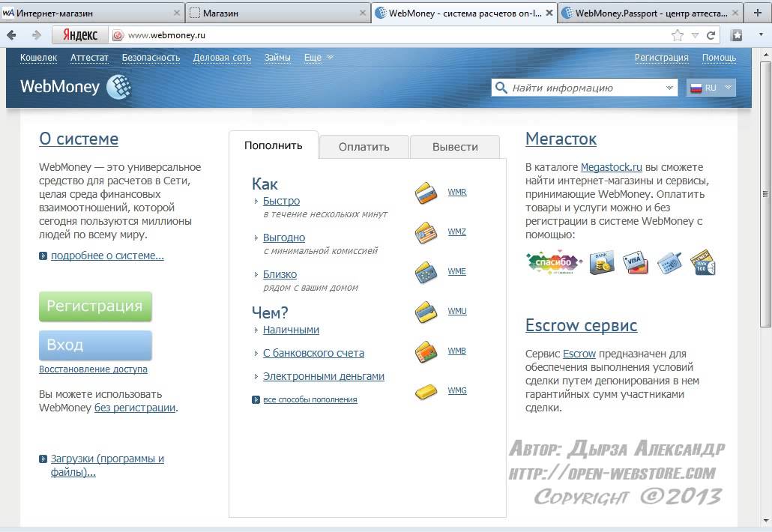Open Аттестат in top navigation
This screenshot has width=772, height=532.
pyautogui.click(x=89, y=58)
